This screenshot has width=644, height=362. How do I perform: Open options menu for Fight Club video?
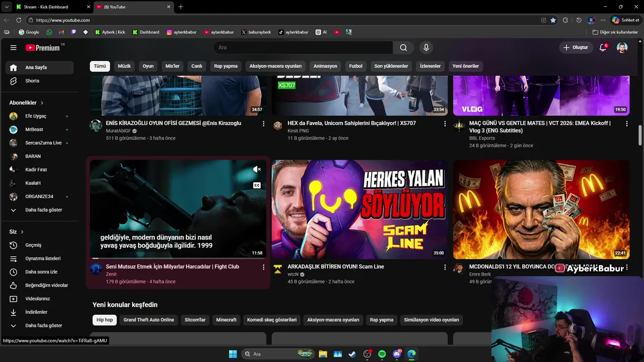click(263, 267)
